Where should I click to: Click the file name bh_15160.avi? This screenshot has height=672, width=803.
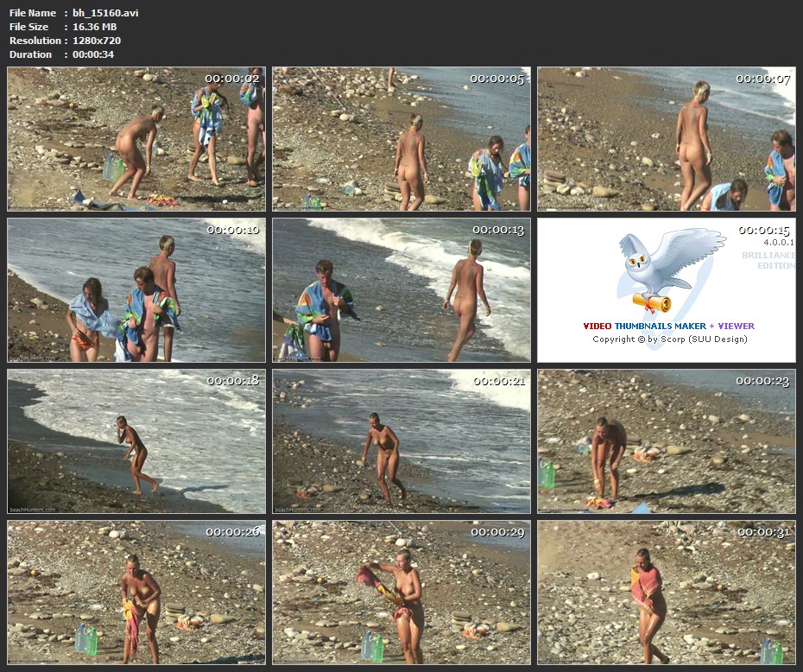[x=105, y=13]
